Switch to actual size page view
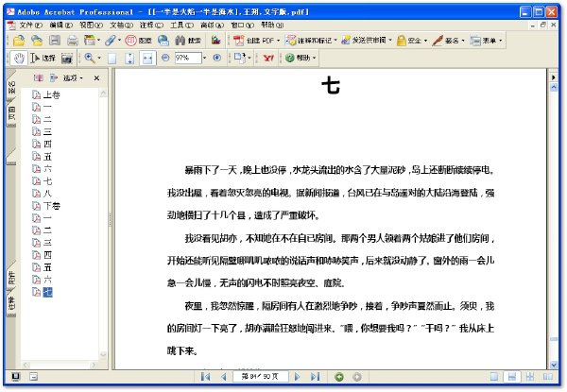 point(112,59)
